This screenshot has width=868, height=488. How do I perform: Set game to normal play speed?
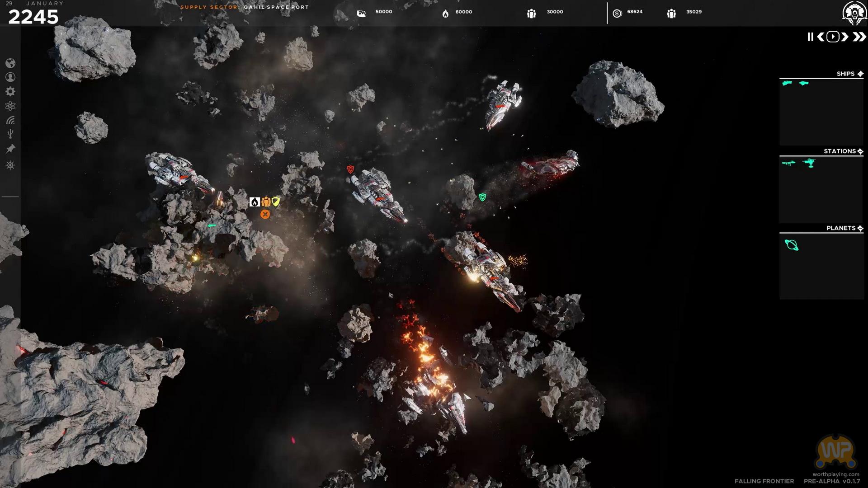pyautogui.click(x=833, y=37)
